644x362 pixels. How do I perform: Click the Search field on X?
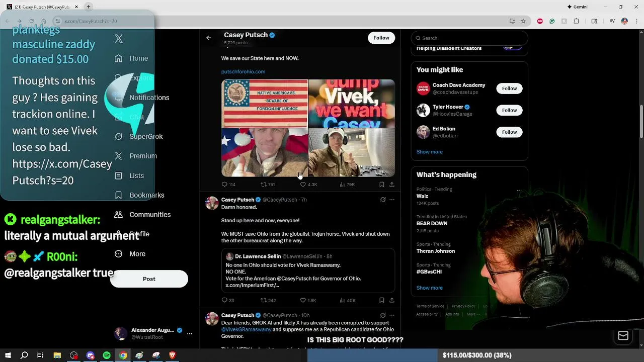[469, 38]
